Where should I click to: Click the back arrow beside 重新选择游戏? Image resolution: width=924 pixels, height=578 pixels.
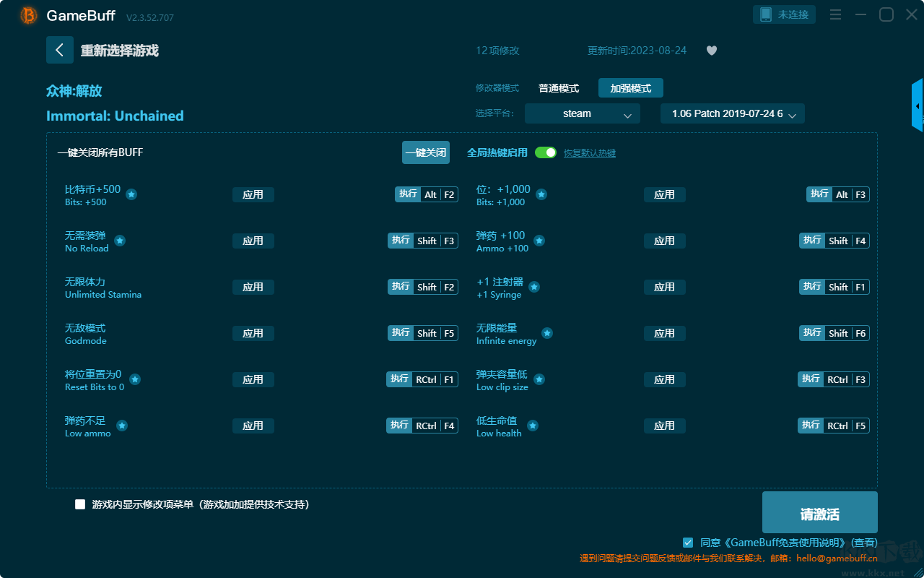(x=60, y=50)
